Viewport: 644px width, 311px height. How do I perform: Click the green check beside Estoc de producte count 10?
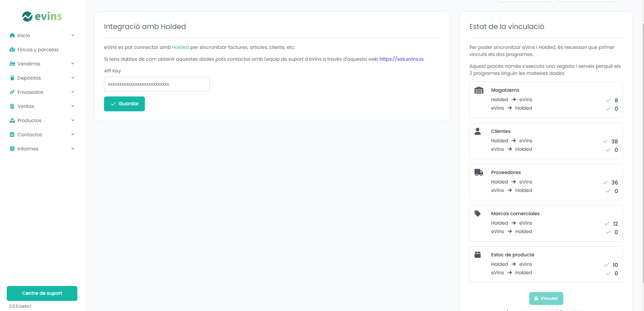click(607, 265)
